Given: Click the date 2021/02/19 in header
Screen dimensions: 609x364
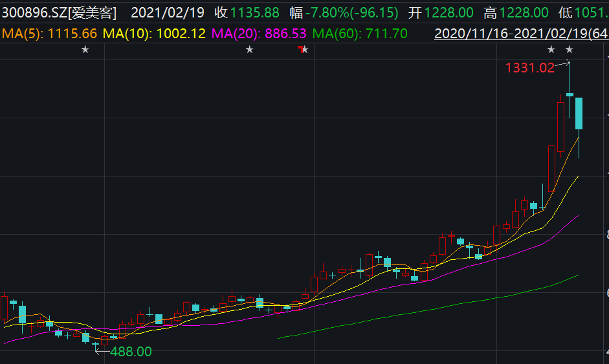Looking at the screenshot, I should tap(167, 12).
